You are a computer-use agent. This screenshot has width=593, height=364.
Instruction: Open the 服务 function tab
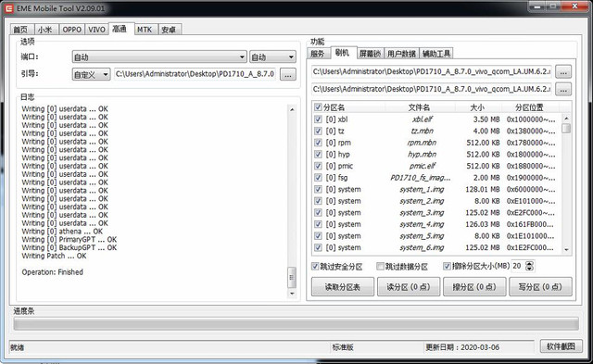318,54
